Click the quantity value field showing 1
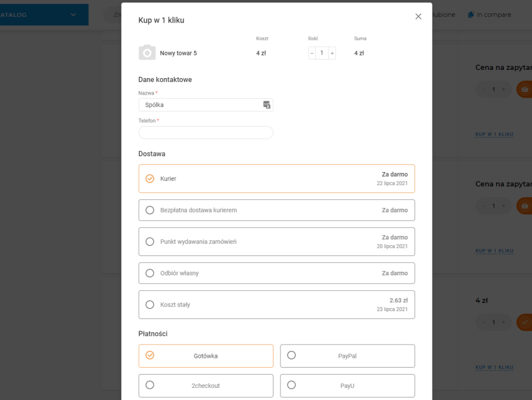532x400 pixels. pyautogui.click(x=322, y=53)
